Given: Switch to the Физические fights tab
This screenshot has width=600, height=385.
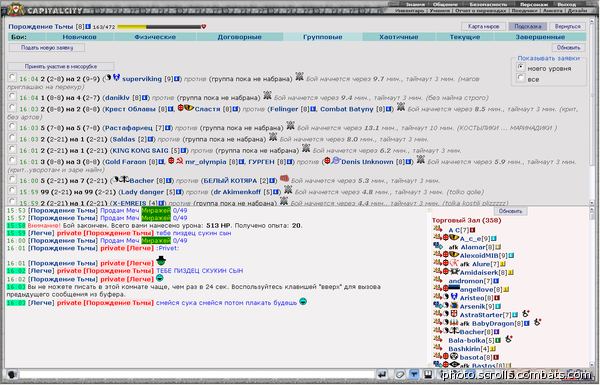Looking at the screenshot, I should [x=155, y=37].
